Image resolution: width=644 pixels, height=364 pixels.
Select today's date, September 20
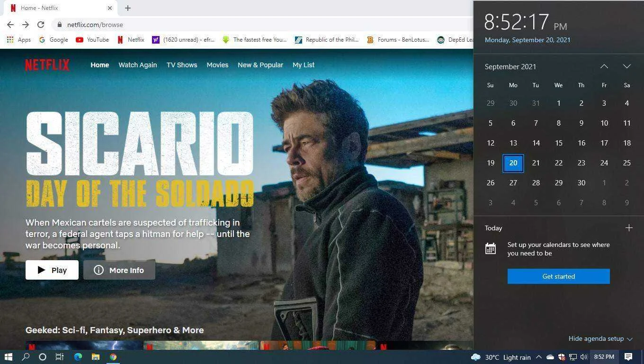click(x=513, y=163)
